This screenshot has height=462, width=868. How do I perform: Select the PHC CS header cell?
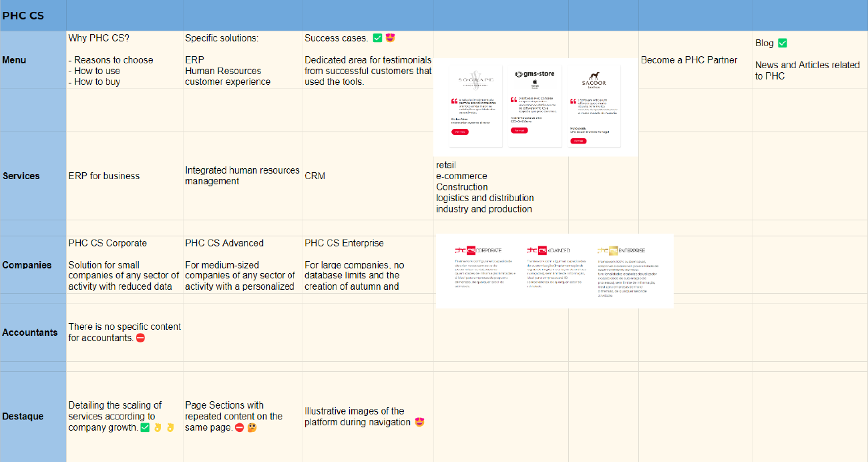point(33,15)
